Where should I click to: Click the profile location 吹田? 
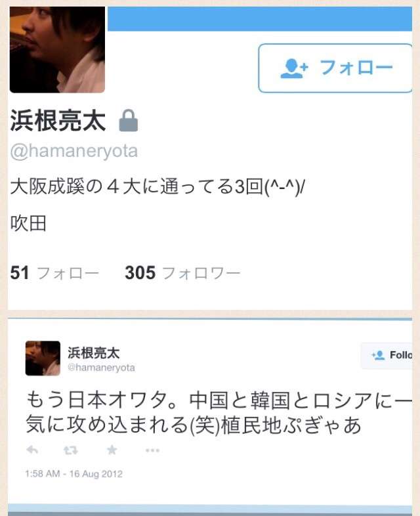tap(28, 224)
